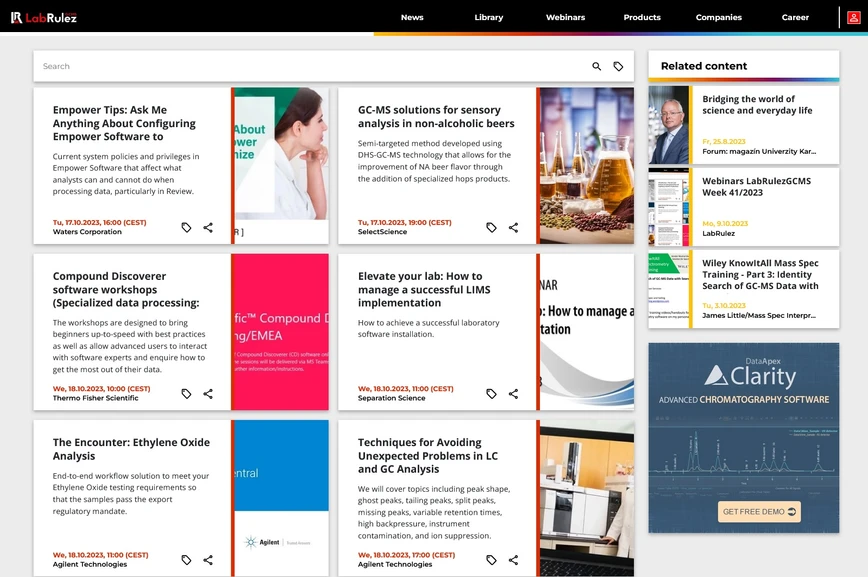This screenshot has height=577, width=868.
Task: Click tag icon on Ethylene Oxide card
Action: (x=187, y=560)
